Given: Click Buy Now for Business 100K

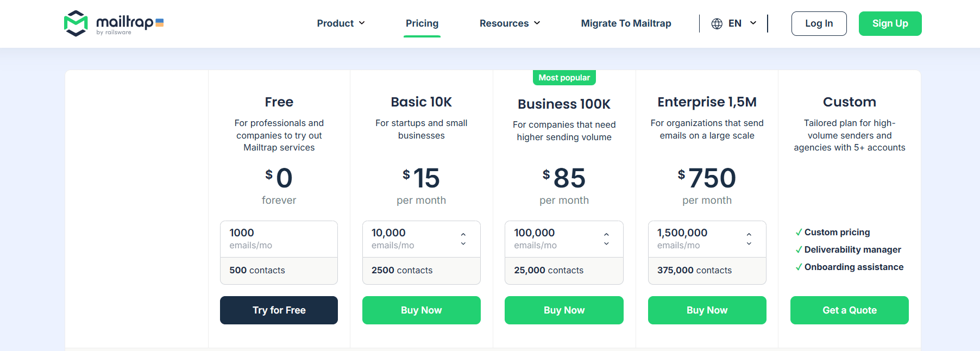Looking at the screenshot, I should pos(564,310).
